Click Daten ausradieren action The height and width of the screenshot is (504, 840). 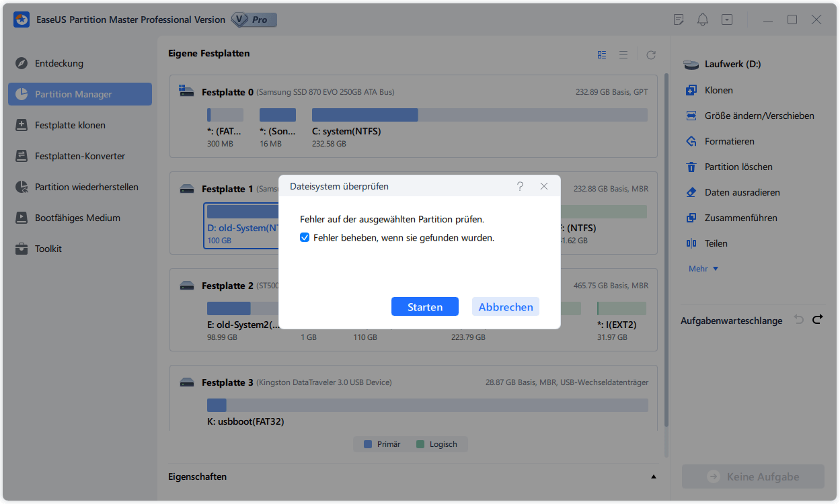(x=742, y=192)
